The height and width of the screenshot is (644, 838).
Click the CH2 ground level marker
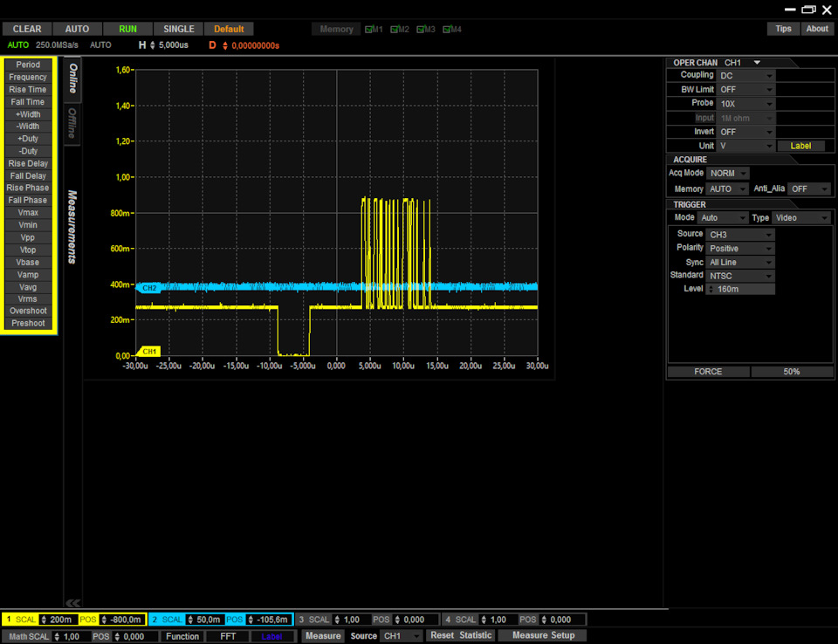point(148,288)
